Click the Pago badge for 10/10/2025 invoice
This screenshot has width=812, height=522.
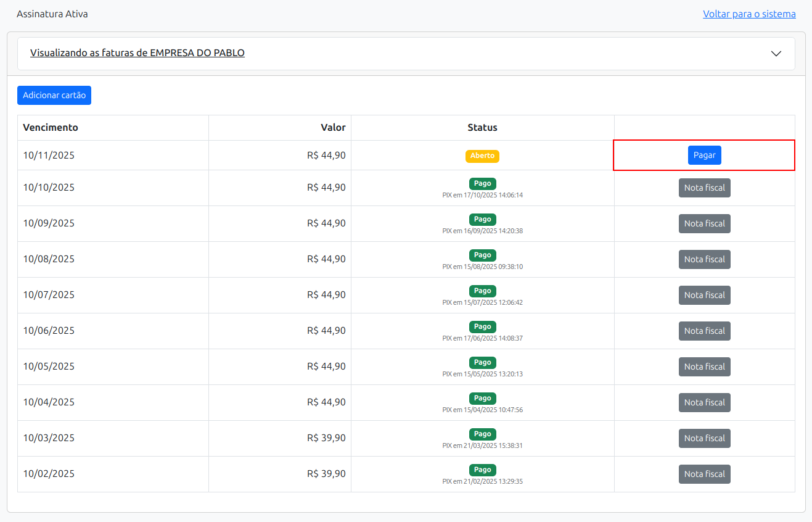coord(482,184)
